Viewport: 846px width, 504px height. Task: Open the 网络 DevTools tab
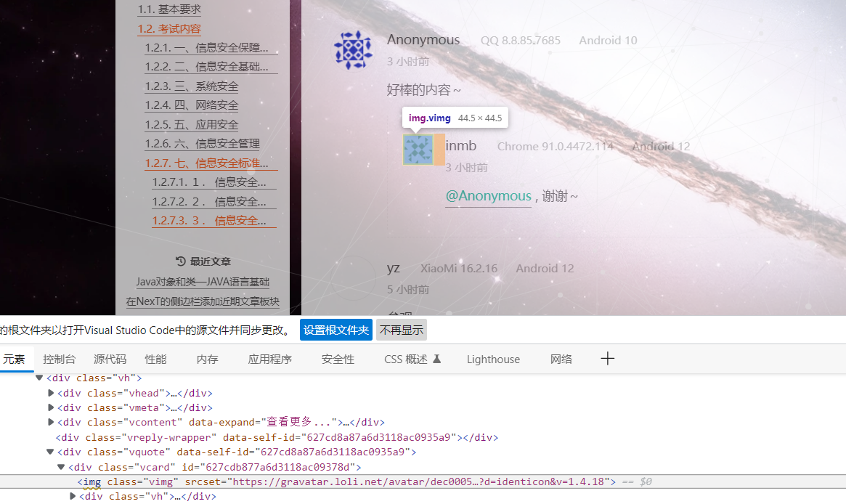pos(561,358)
